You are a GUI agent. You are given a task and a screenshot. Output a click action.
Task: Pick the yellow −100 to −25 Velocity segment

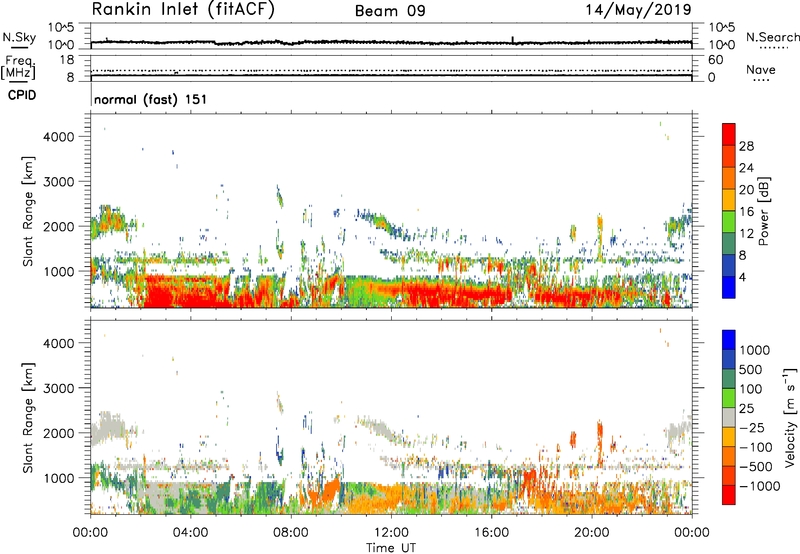729,437
